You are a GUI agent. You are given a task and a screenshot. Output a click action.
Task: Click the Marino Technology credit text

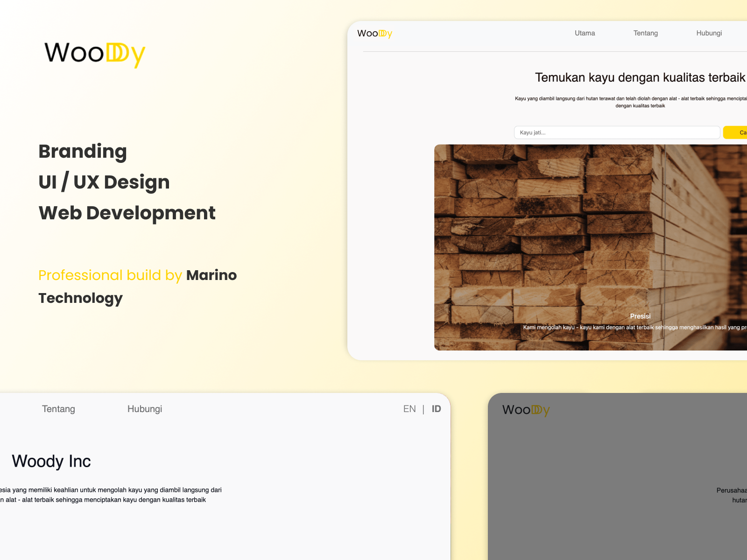coord(138,287)
